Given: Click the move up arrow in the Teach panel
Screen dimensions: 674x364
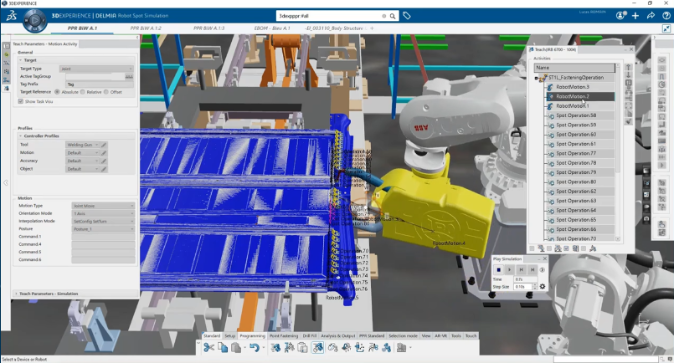Looking at the screenshot, I should (x=628, y=67).
